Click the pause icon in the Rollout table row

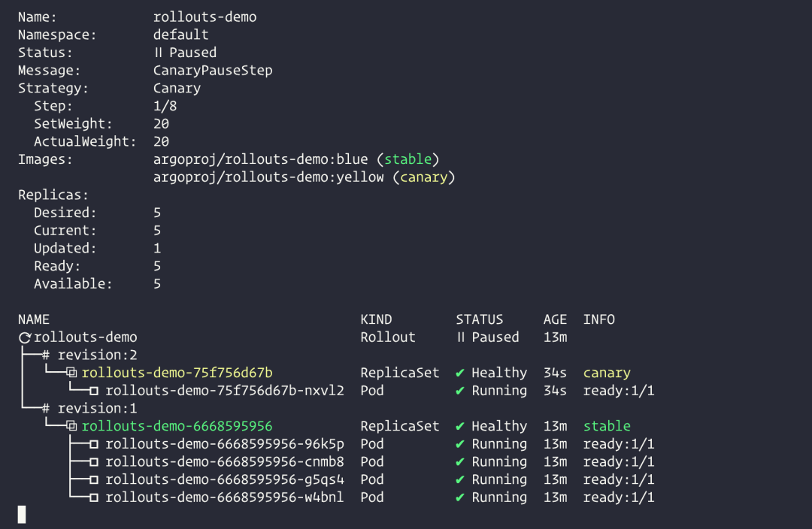coord(461,337)
